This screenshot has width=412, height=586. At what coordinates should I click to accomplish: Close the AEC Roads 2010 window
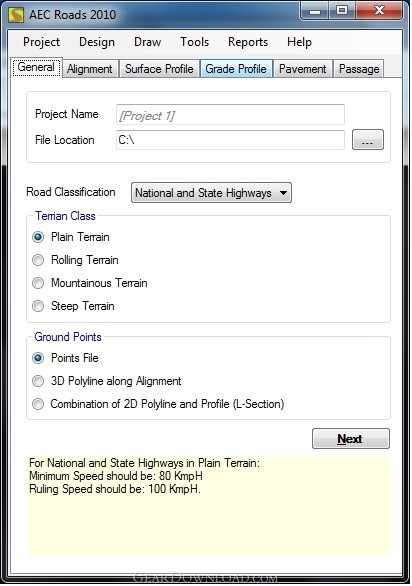point(379,11)
